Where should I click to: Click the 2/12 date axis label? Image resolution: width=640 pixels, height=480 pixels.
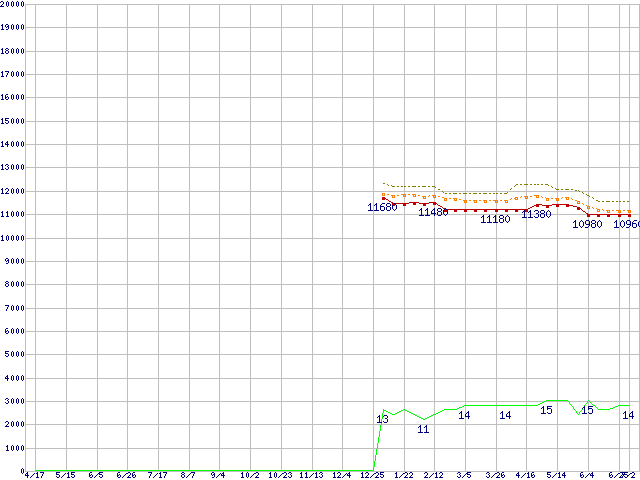[x=433, y=475]
